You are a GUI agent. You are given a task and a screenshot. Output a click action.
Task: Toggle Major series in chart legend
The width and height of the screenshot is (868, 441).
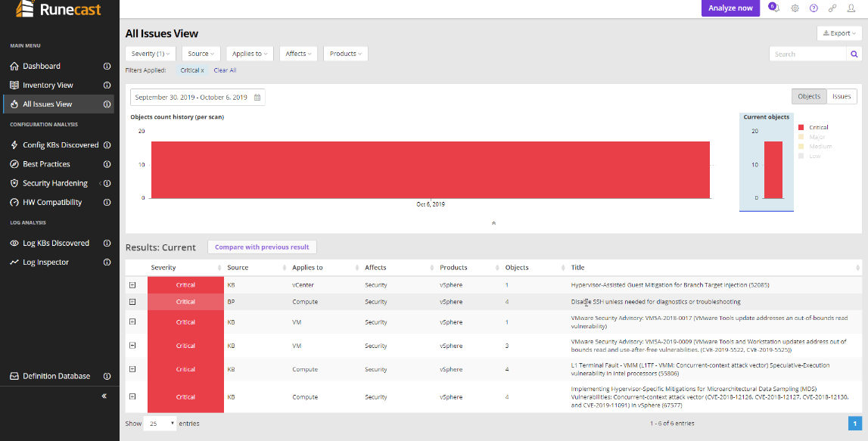click(811, 137)
